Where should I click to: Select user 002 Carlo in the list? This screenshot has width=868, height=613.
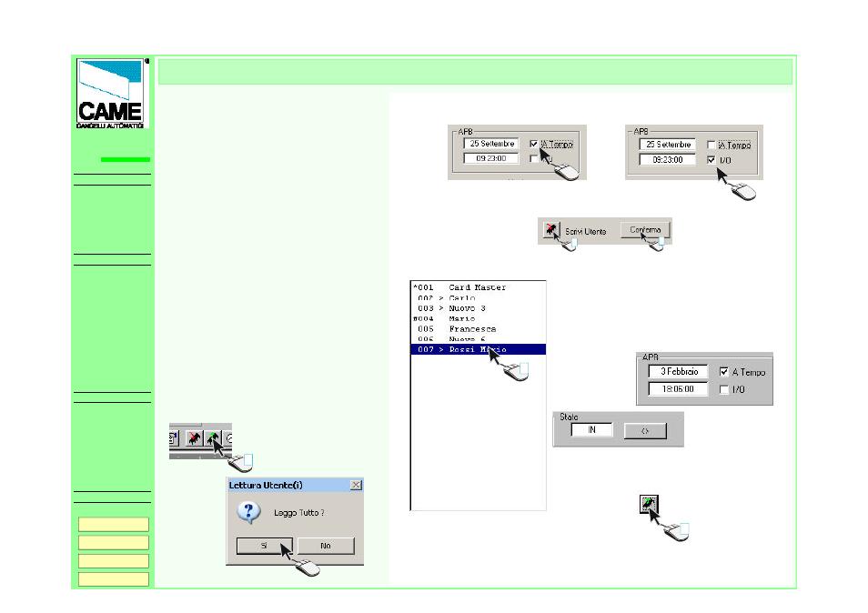pyautogui.click(x=479, y=297)
